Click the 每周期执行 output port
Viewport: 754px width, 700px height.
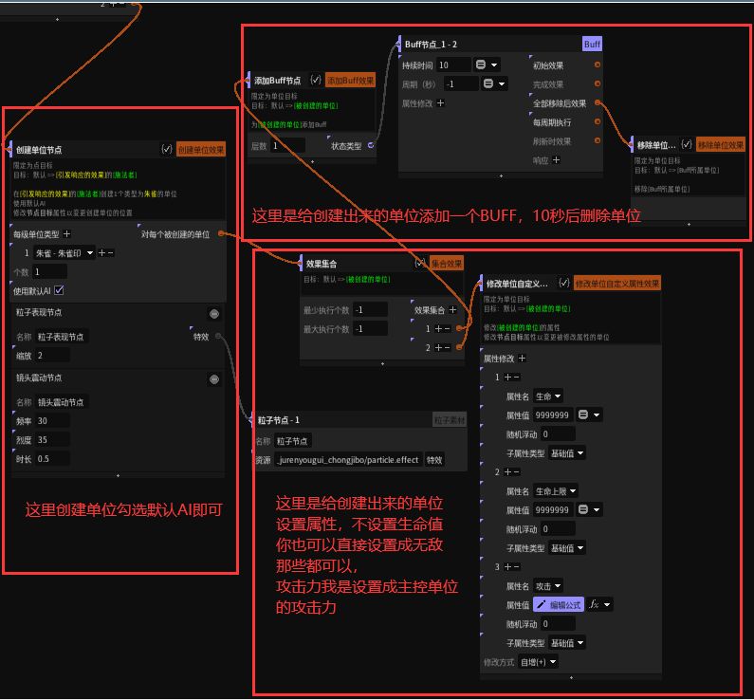point(598,121)
